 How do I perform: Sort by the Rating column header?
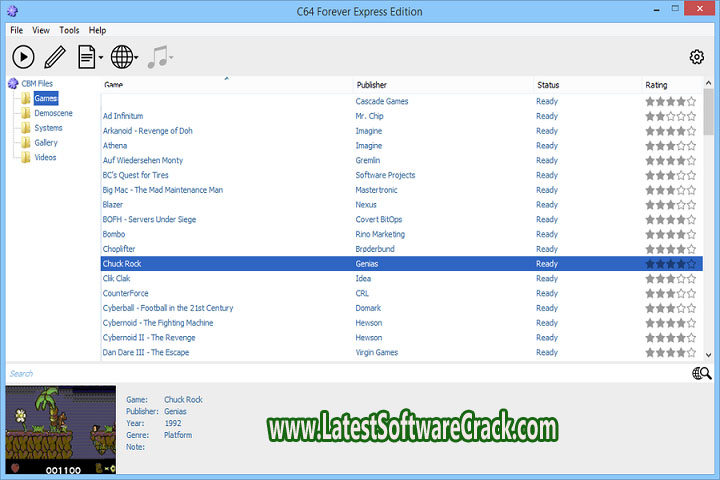click(672, 85)
